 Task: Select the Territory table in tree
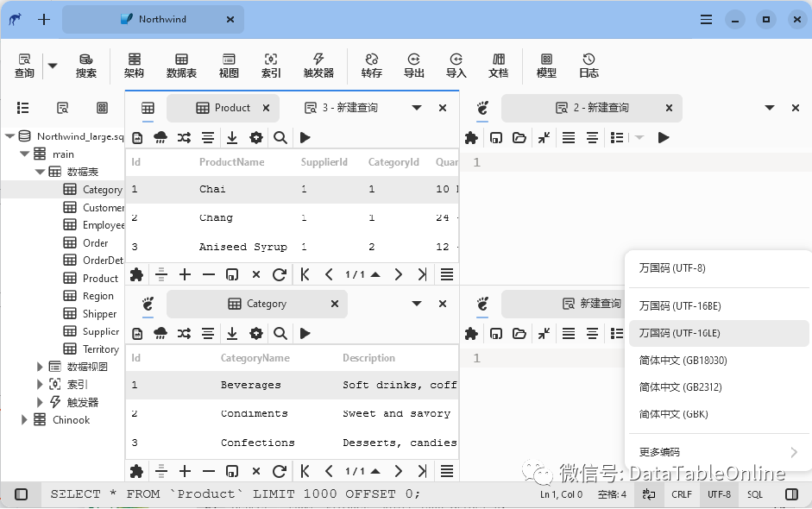tap(91, 349)
